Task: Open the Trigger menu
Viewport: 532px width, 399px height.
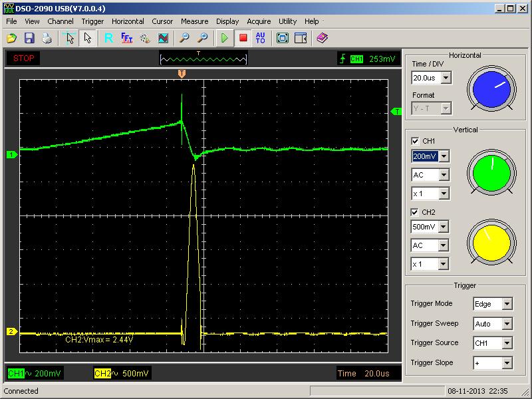Action: click(x=92, y=21)
